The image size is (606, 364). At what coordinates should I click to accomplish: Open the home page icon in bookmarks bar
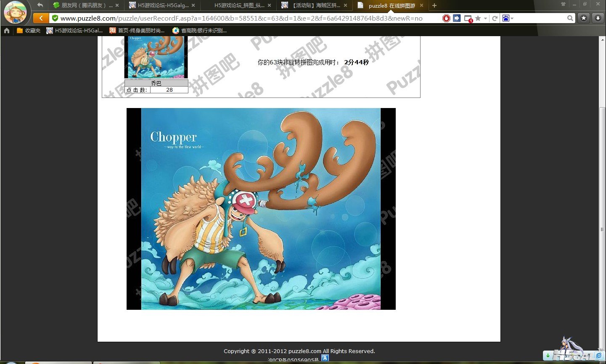point(6,30)
